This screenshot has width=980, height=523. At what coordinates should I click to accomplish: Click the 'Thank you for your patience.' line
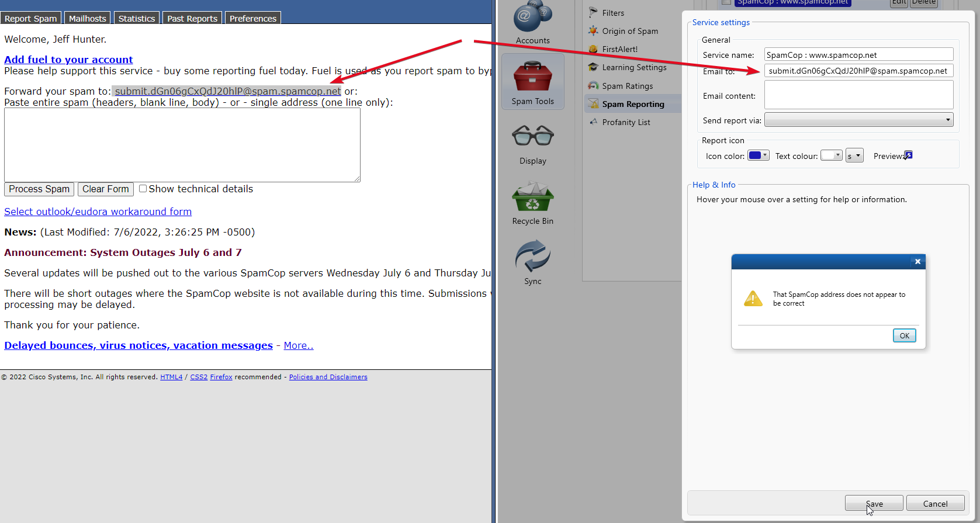tap(72, 325)
